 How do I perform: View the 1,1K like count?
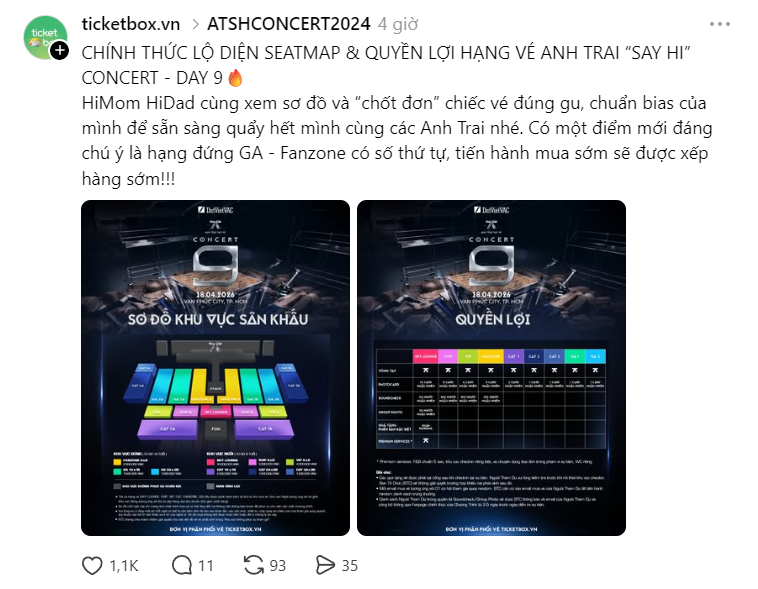(124, 565)
